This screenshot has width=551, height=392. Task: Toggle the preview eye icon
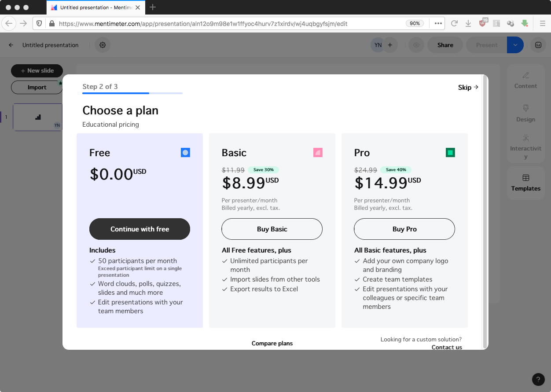(x=416, y=45)
